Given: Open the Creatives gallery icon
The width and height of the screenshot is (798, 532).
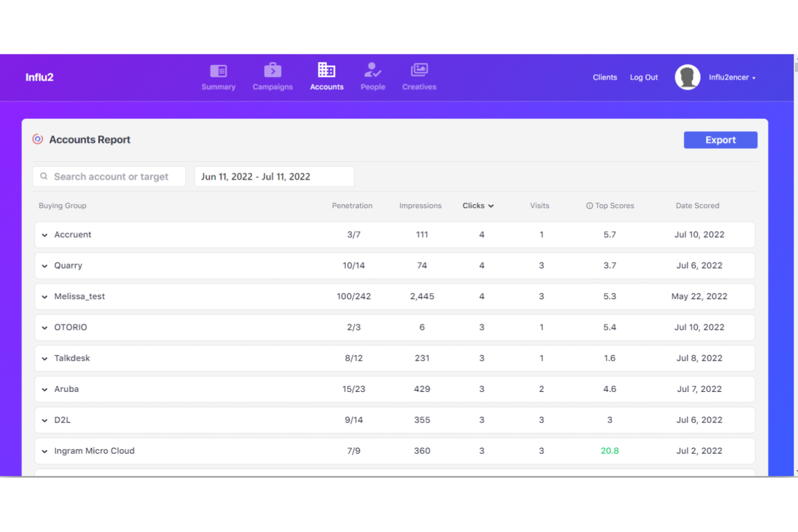Looking at the screenshot, I should coord(419,70).
